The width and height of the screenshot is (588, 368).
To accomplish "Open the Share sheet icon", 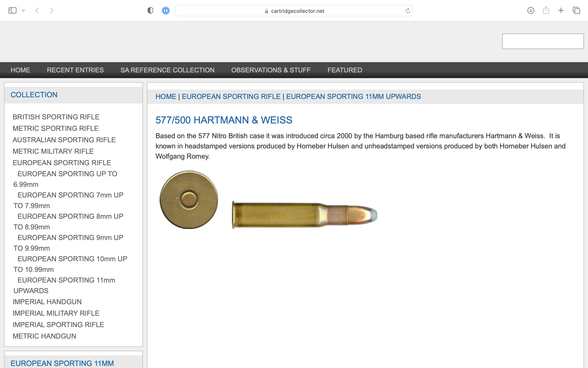I will tap(546, 10).
